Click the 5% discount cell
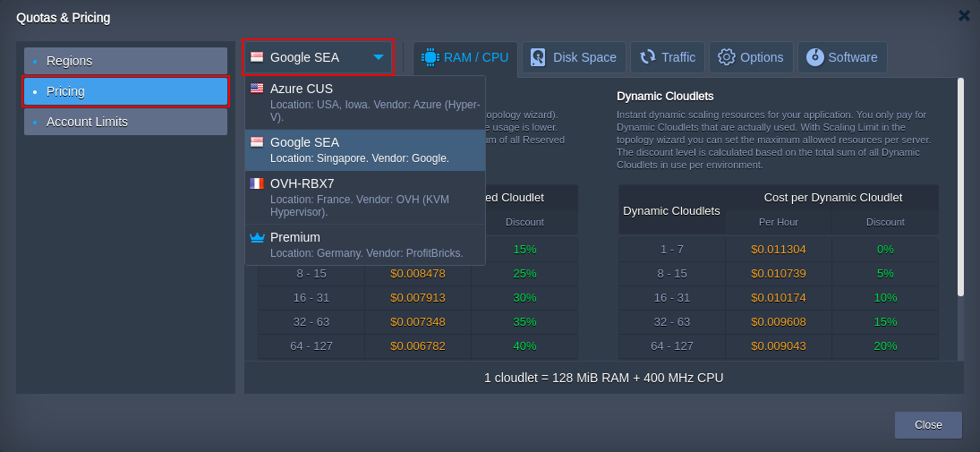The width and height of the screenshot is (980, 452). click(885, 274)
